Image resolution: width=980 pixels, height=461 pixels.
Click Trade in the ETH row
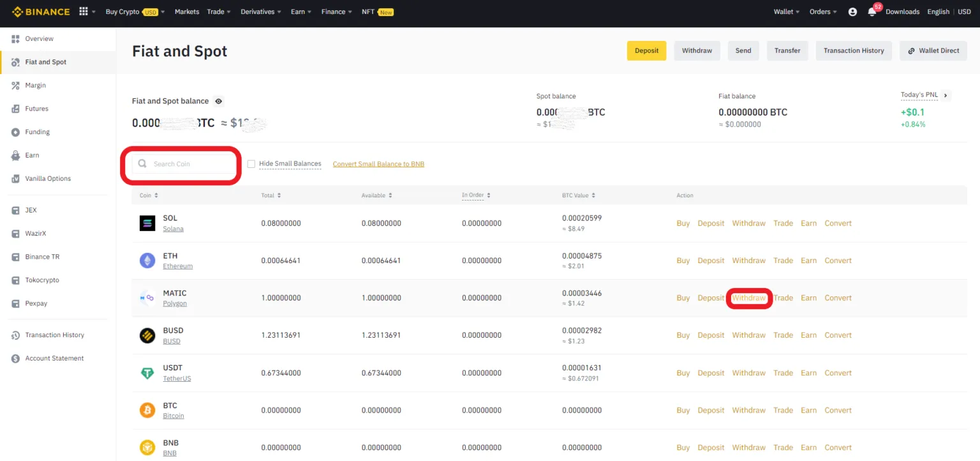point(783,261)
